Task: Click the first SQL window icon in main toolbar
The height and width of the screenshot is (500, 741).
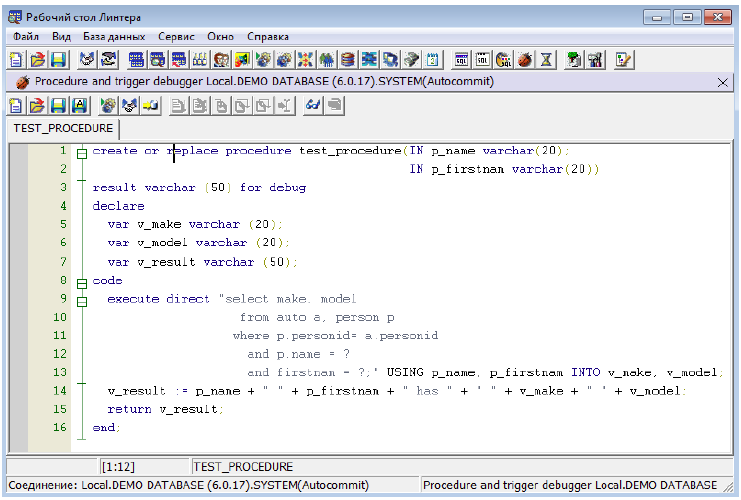Action: (461, 59)
